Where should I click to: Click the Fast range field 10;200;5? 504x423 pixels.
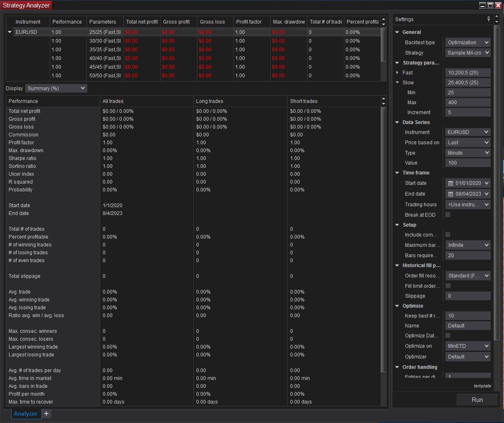(468, 72)
